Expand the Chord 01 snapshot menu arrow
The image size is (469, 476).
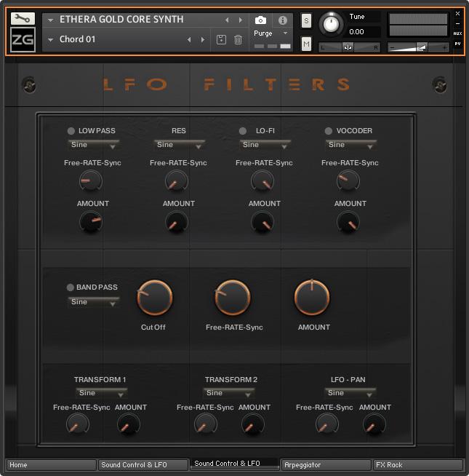[51, 40]
